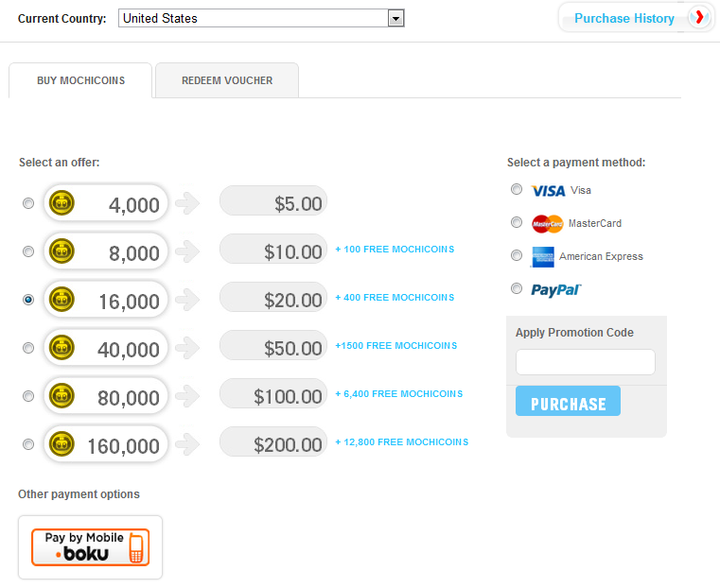Click the 160,000 Mochicoins coin icon
The image size is (720, 588).
[x=62, y=443]
